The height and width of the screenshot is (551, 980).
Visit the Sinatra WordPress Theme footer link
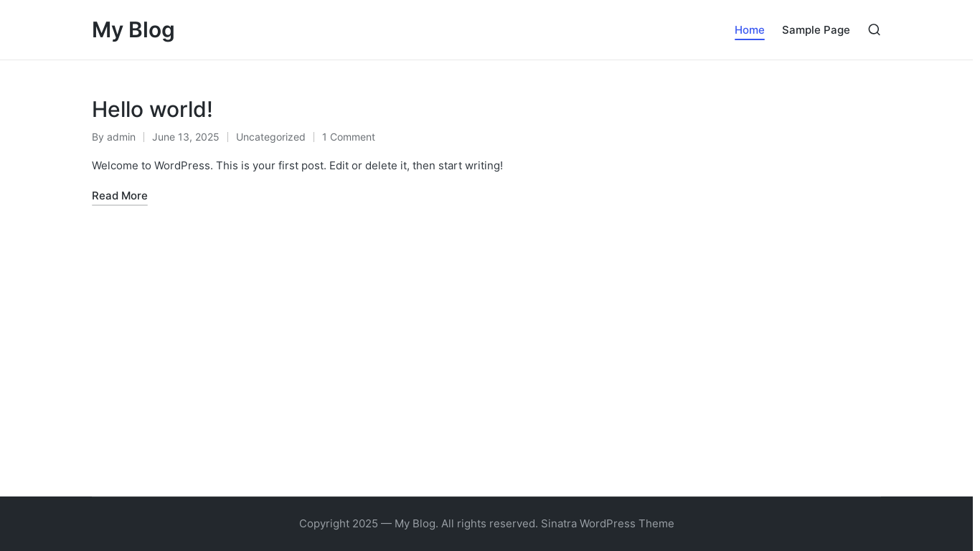(608, 524)
